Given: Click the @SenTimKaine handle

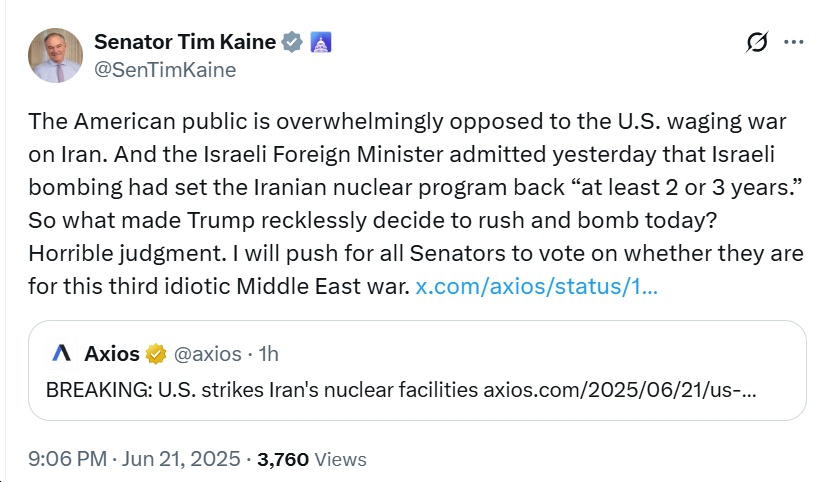Looking at the screenshot, I should 165,70.
